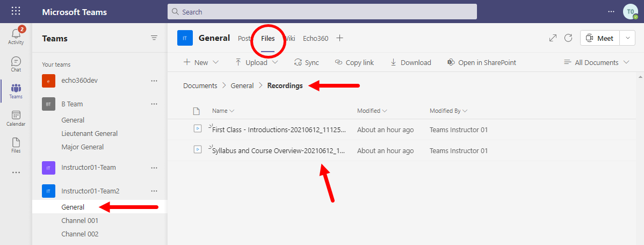Image resolution: width=644 pixels, height=245 pixels.
Task: Click the Instructor01-Team2 avatar
Action: pos(48,191)
